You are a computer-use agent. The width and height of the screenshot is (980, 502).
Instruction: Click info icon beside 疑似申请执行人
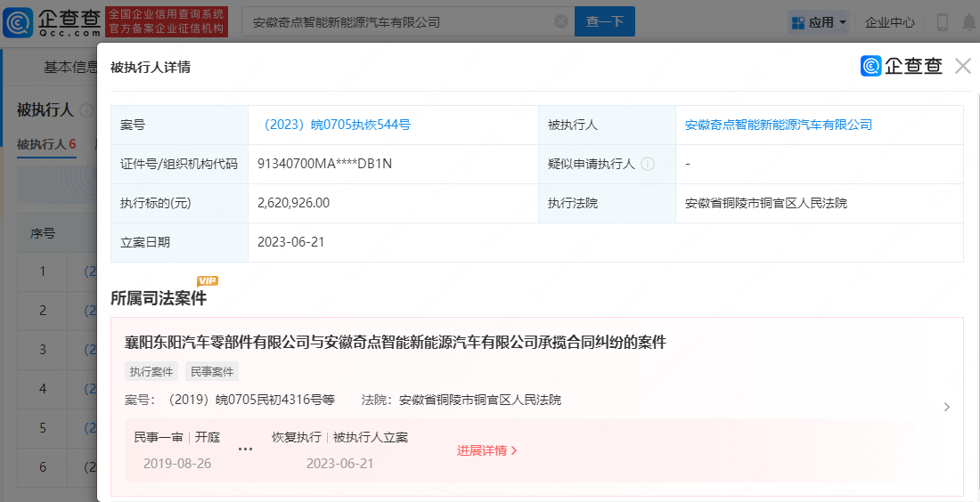(x=648, y=164)
